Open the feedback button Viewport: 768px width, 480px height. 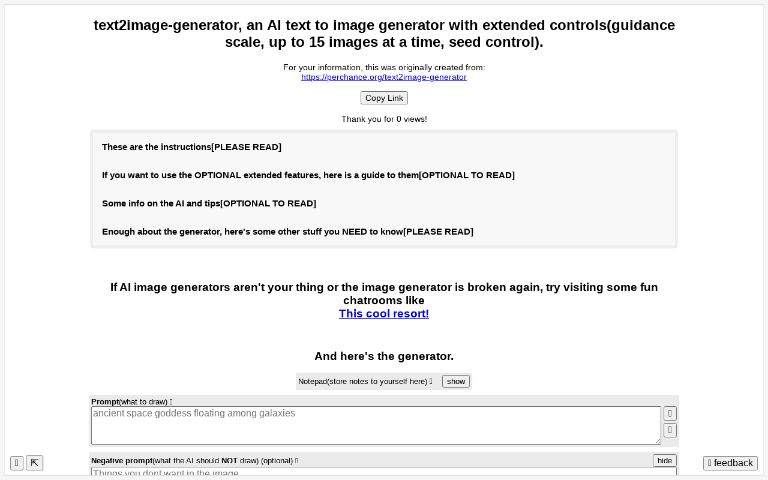point(730,463)
